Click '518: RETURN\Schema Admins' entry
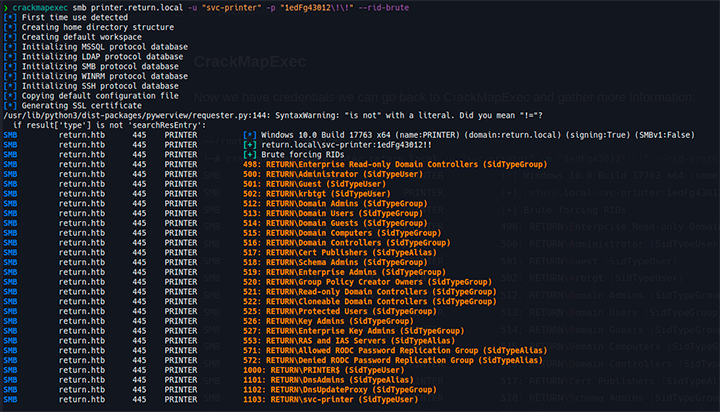 coord(335,262)
